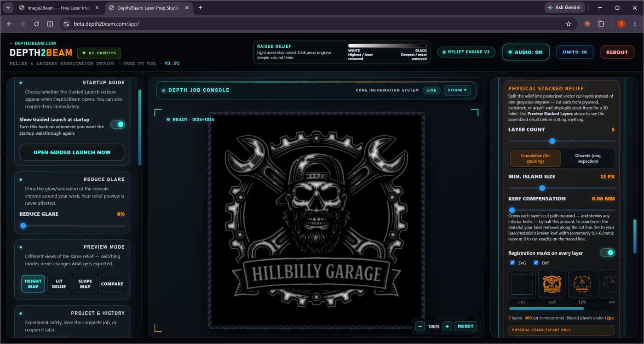This screenshot has width=644, height=344.
Task: Select the Height Map preview mode
Action: [x=33, y=284]
